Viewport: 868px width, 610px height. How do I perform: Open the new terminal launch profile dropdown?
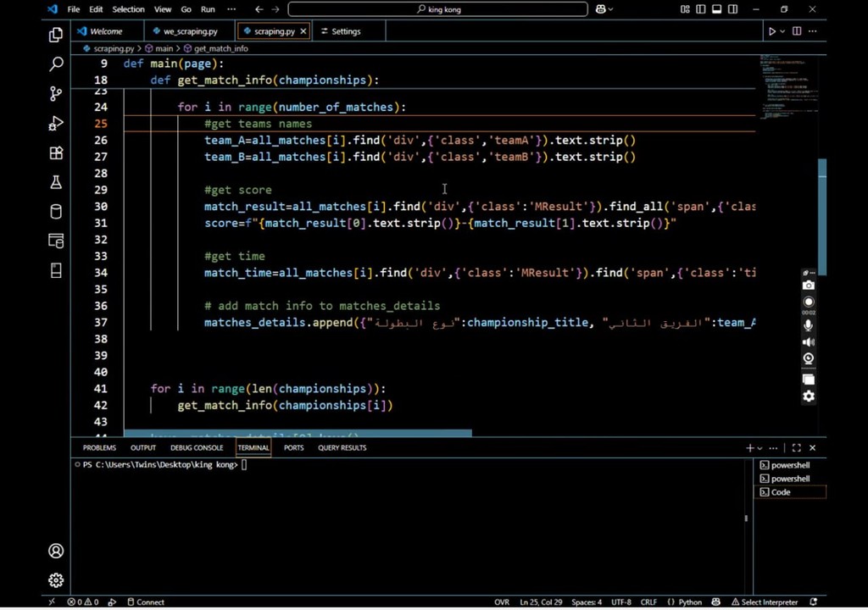[x=759, y=448]
